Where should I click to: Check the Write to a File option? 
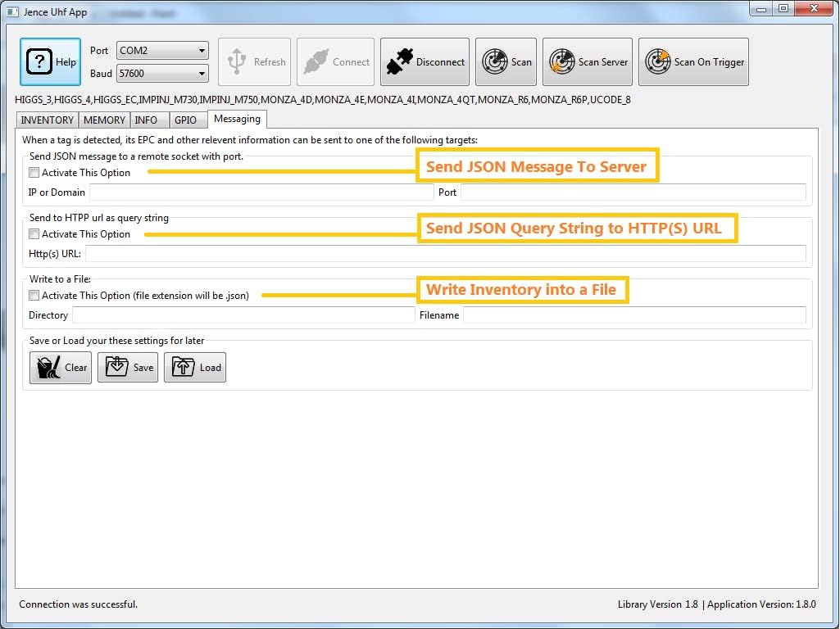34,296
